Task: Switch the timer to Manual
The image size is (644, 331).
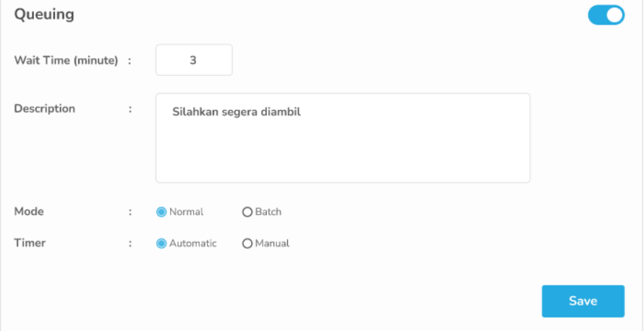Action: coord(247,243)
